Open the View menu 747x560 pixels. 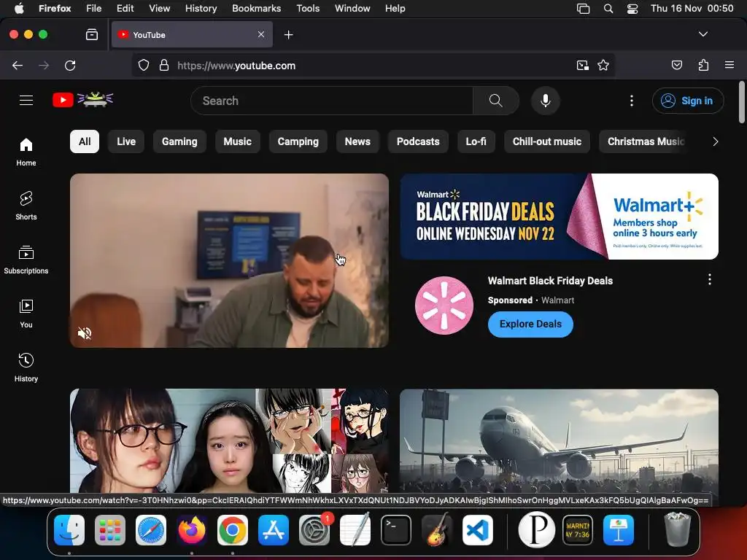click(x=159, y=8)
